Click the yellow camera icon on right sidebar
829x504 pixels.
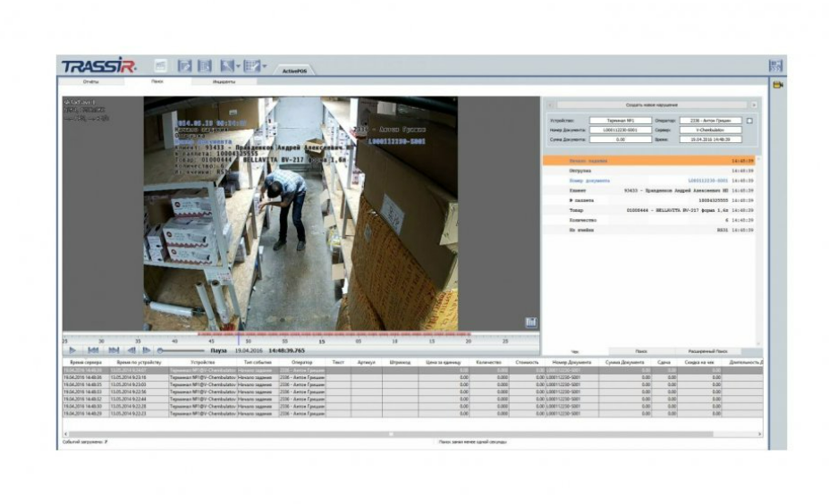point(778,85)
